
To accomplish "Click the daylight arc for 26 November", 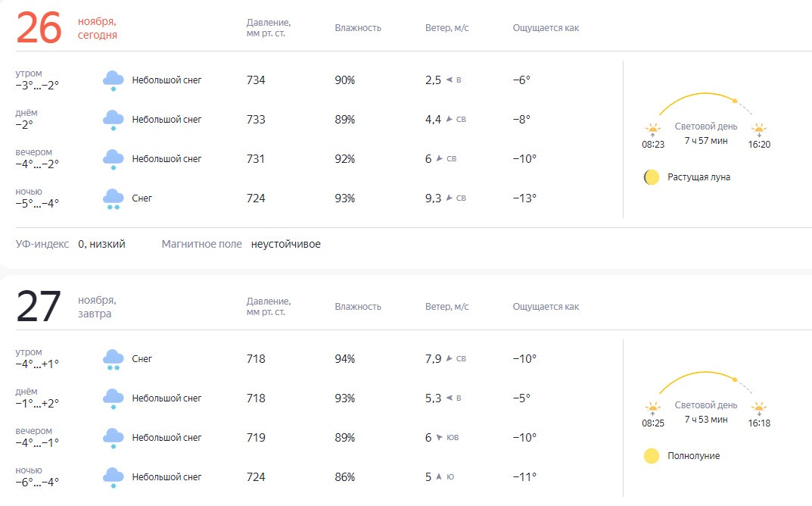I will click(x=705, y=105).
